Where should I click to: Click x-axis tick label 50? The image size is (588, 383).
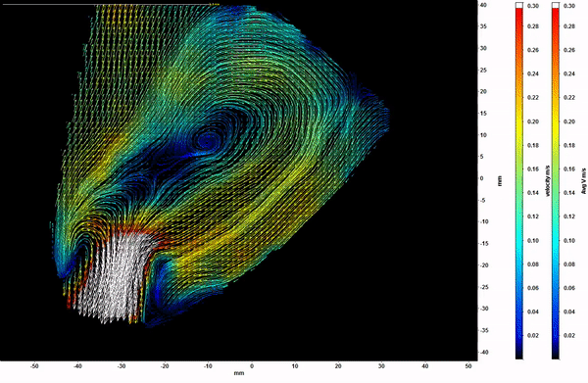point(468,366)
